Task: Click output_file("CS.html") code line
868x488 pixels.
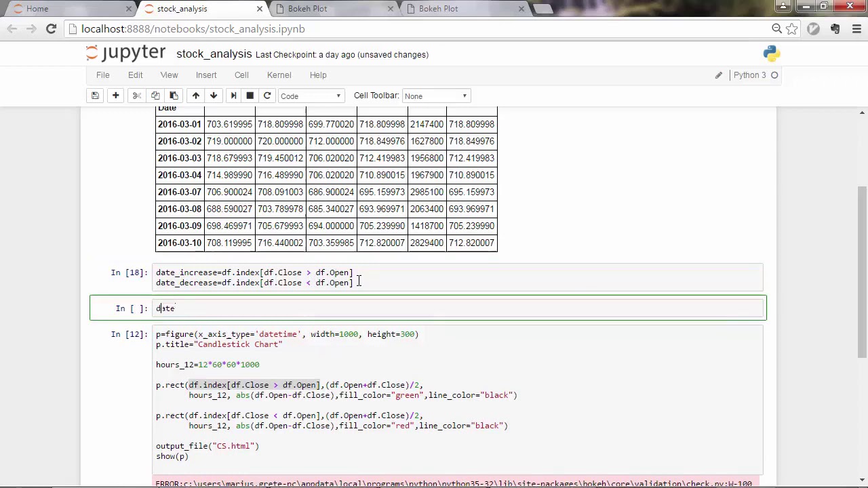Action: (x=208, y=446)
